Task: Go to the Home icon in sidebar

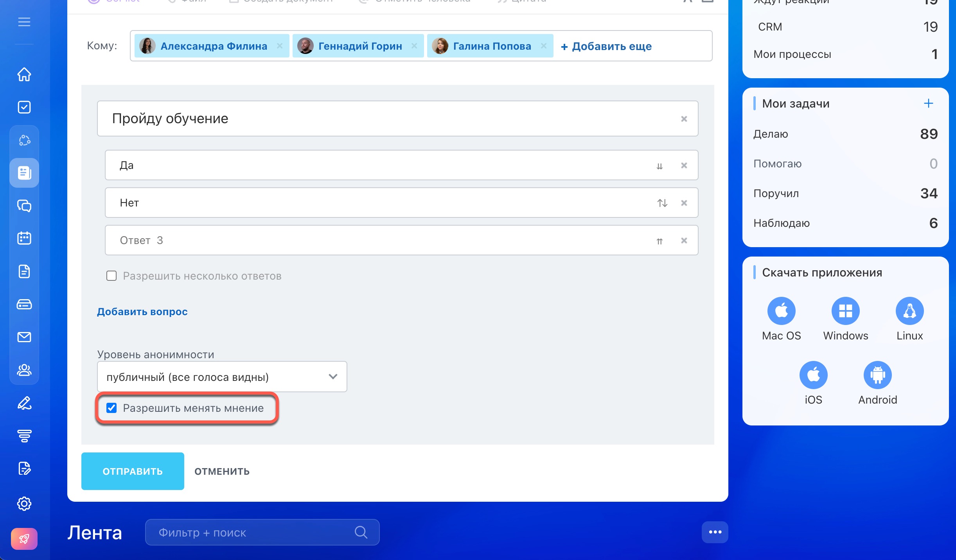Action: tap(24, 74)
